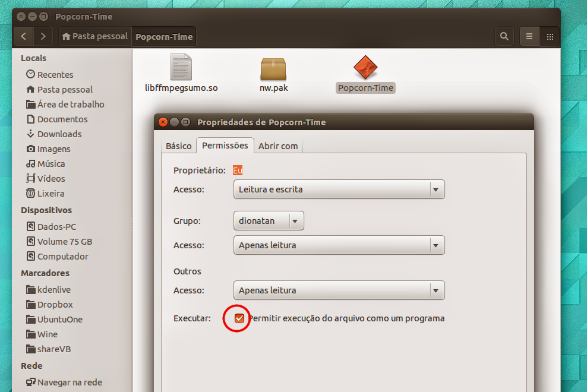The width and height of the screenshot is (587, 392).
Task: Open Recentes in the sidebar
Action: [50, 74]
